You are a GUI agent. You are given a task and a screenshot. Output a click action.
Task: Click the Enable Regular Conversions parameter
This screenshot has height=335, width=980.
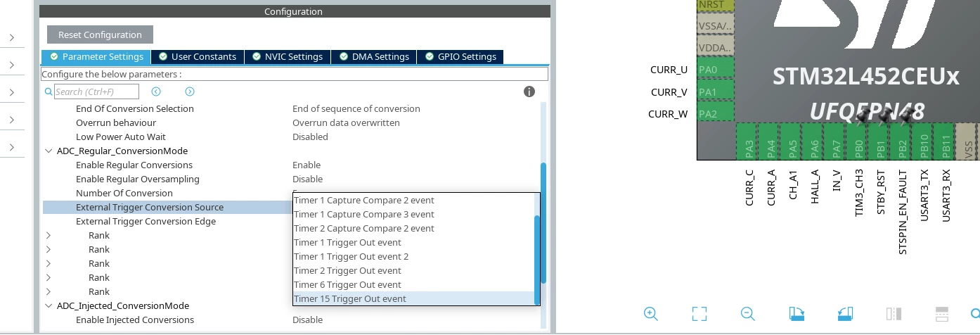coord(134,165)
